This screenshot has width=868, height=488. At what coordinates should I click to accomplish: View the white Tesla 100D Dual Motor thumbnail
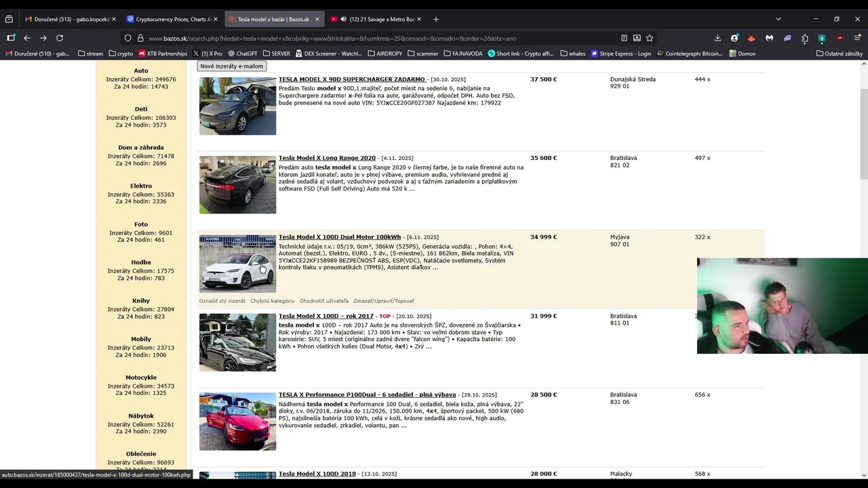pos(237,264)
